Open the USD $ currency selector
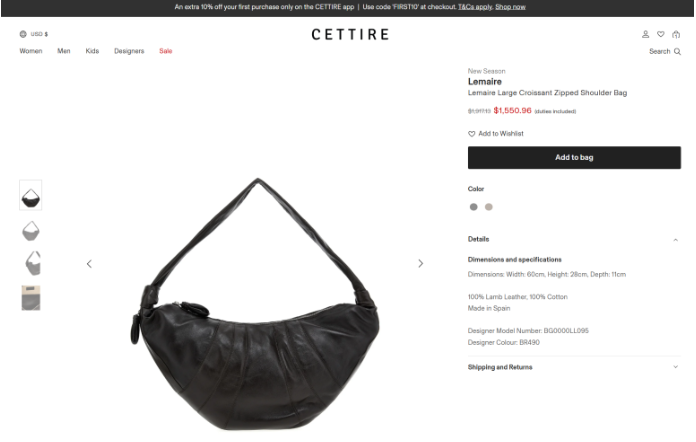The height and width of the screenshot is (442, 696). point(39,34)
